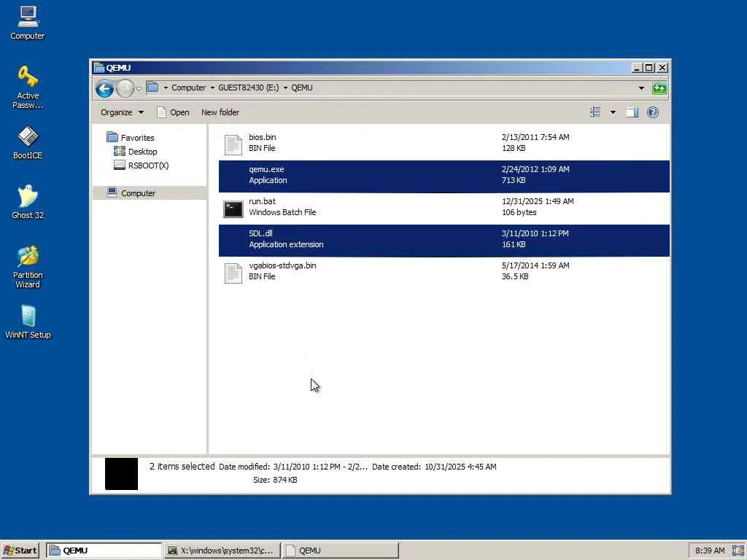747x560 pixels.
Task: Switch to the first QEMU taskbar button
Action: coord(104,551)
